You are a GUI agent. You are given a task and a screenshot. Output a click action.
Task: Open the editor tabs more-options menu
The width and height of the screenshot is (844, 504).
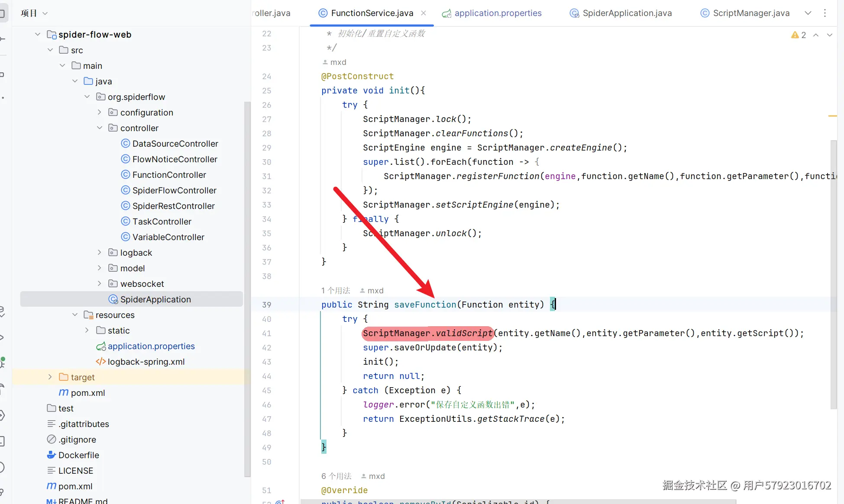(x=825, y=13)
